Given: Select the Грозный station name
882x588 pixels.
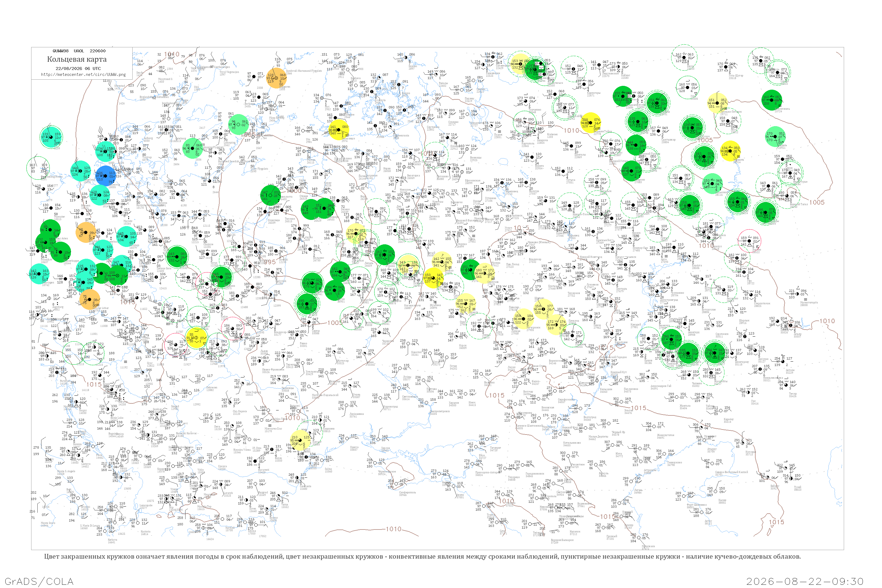Looking at the screenshot, I should tap(612, 536).
